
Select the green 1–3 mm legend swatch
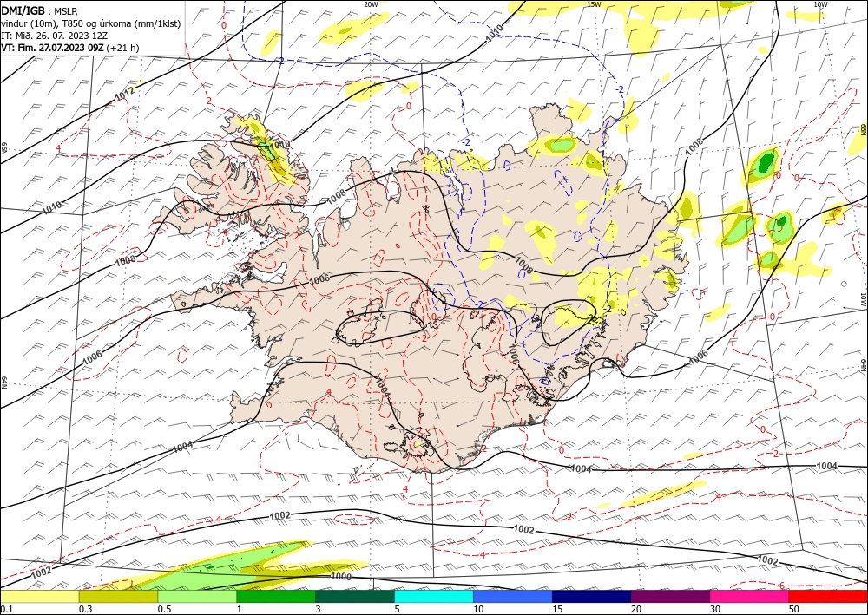point(276,597)
